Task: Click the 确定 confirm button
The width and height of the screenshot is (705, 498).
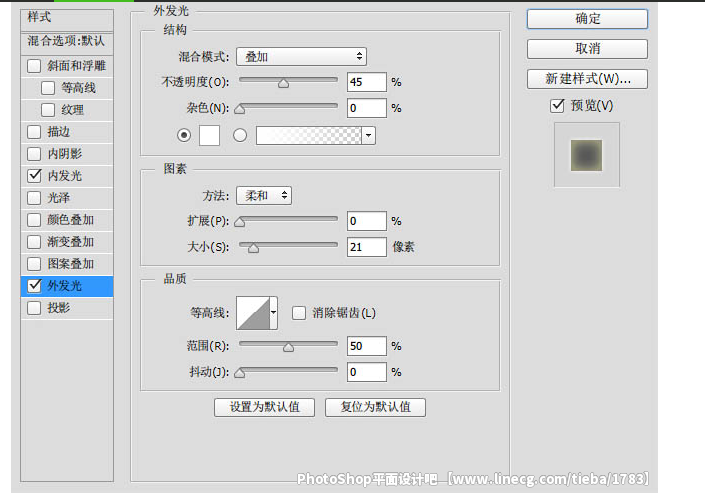Action: pyautogui.click(x=587, y=19)
